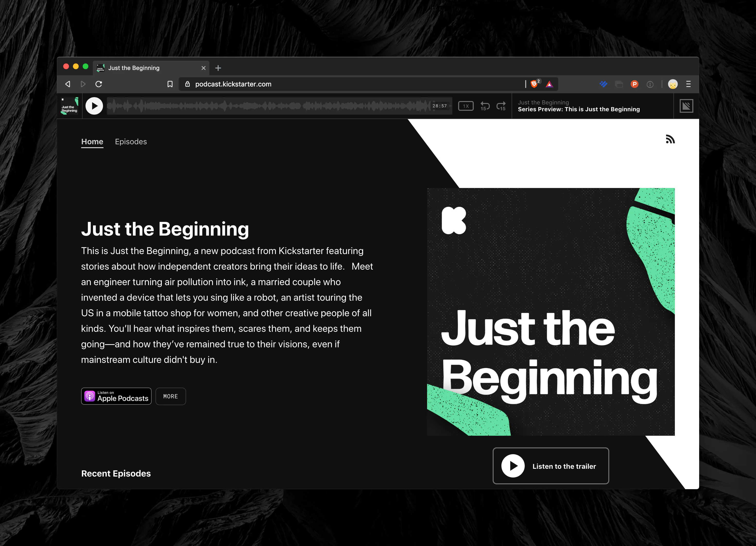
Task: Open the Brave Shields lion icon
Action: pyautogui.click(x=534, y=84)
